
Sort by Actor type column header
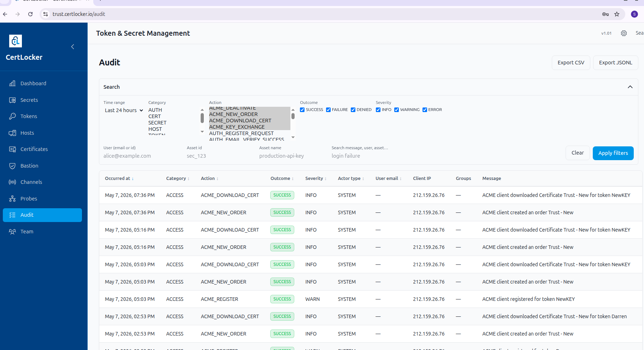[x=351, y=179]
